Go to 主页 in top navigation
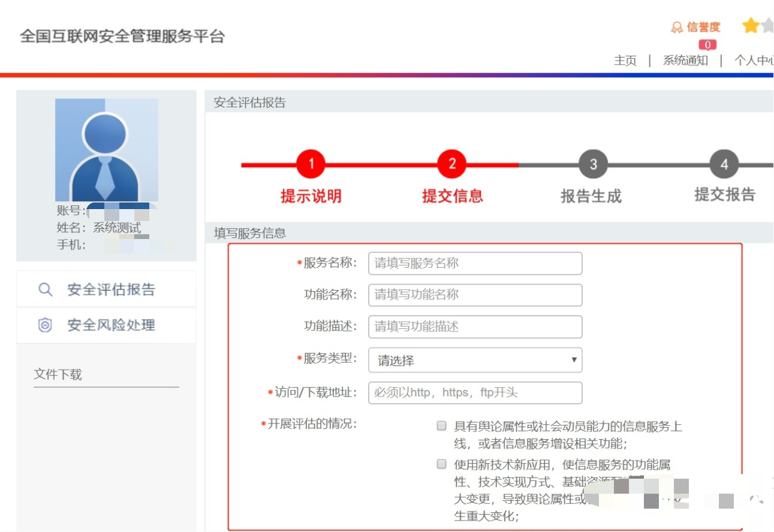Image resolution: width=774 pixels, height=532 pixels. (x=625, y=61)
